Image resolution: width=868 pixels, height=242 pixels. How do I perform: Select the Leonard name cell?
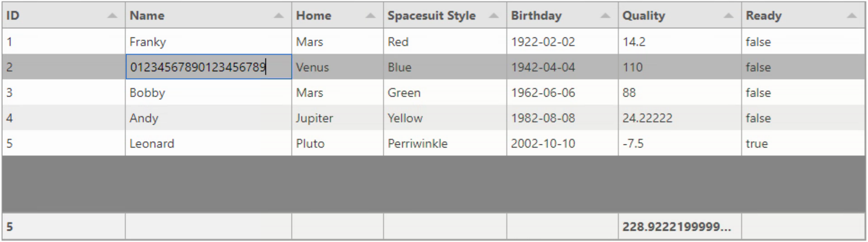click(x=208, y=143)
